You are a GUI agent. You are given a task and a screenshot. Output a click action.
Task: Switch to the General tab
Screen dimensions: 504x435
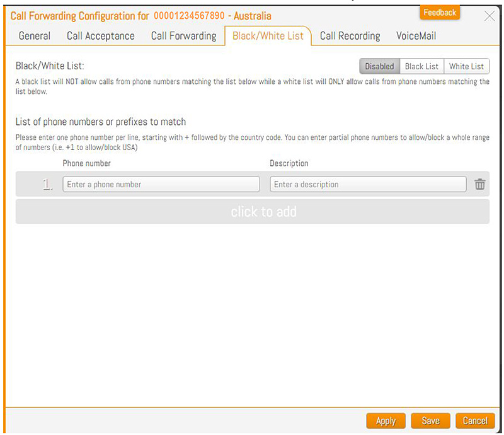click(x=35, y=36)
